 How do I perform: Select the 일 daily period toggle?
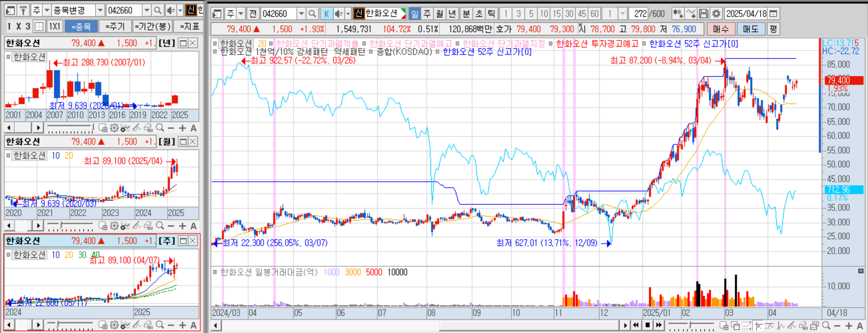414,14
